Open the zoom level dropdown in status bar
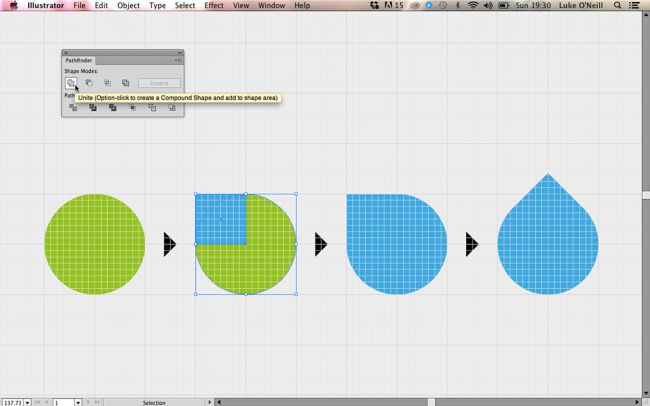This screenshot has width=650, height=406. (x=26, y=401)
